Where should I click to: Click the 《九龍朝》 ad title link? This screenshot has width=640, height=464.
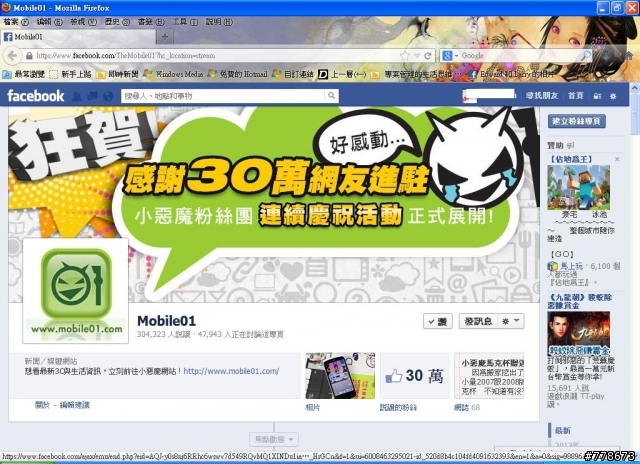pyautogui.click(x=579, y=301)
